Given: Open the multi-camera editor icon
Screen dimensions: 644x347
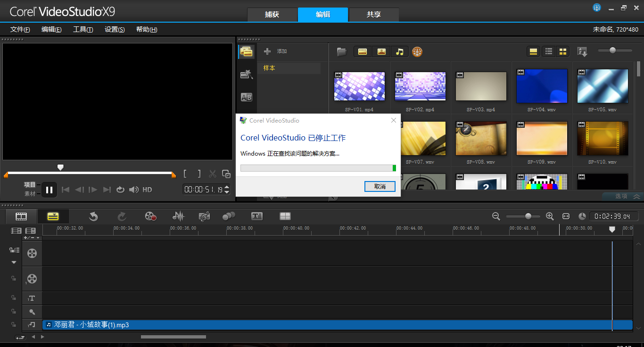Looking at the screenshot, I should coord(285,216).
